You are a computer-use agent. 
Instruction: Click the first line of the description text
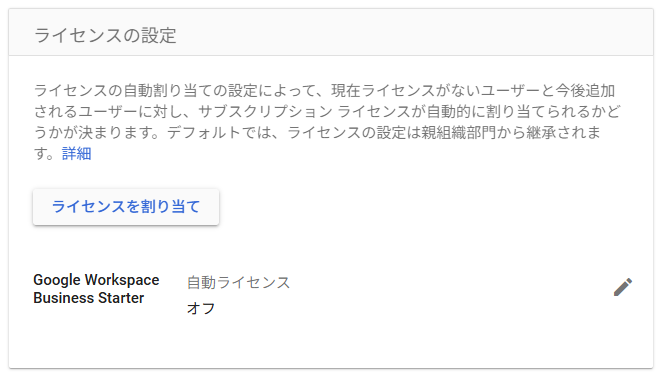(324, 90)
